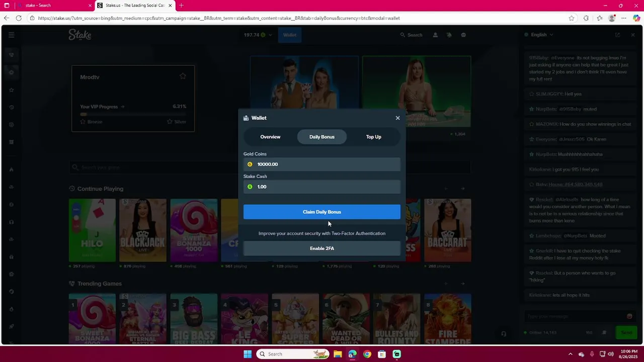Click the emoji icon in chat input
Screen dimensions: 644x362
(629, 316)
